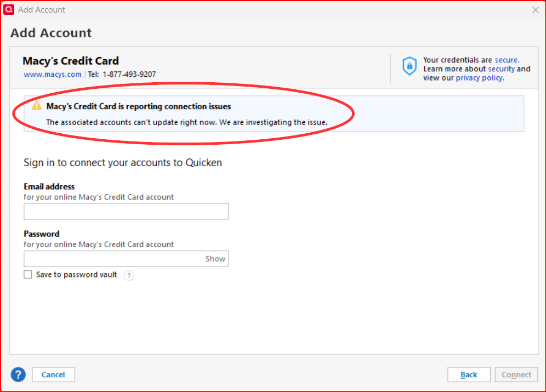Viewport: 546px width, 392px height.
Task: Click the blue help question mark icon
Action: [18, 374]
